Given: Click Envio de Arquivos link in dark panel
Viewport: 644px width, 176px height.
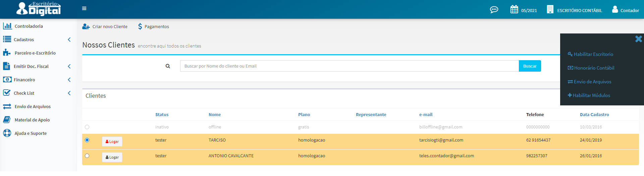Looking at the screenshot, I should pyautogui.click(x=592, y=82).
